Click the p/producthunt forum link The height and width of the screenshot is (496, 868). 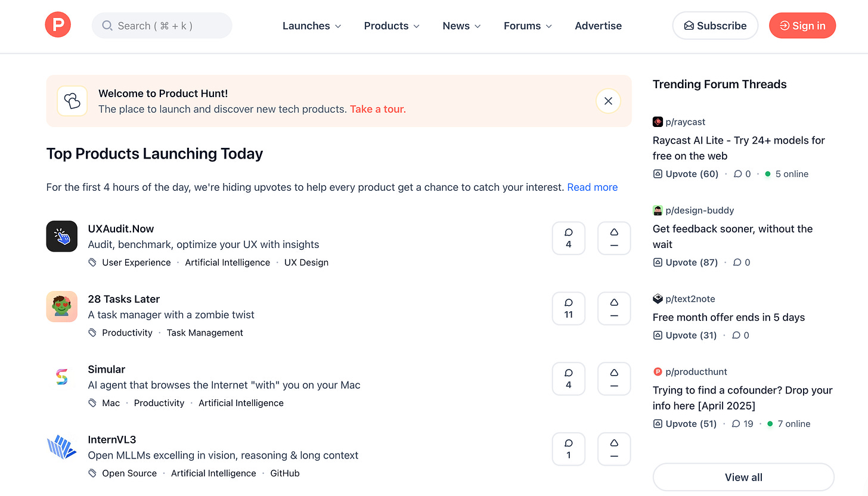tap(696, 371)
